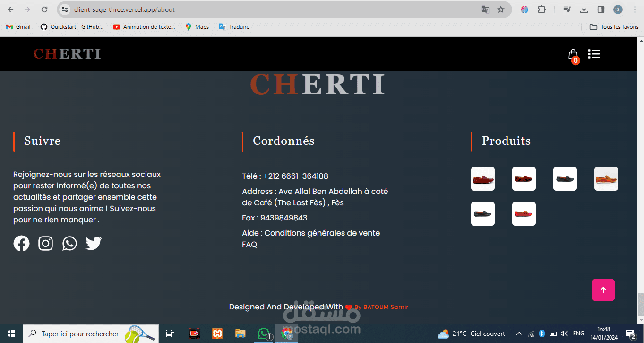This screenshot has height=343, width=644.
Task: Click the translate page icon in address bar
Action: [485, 9]
